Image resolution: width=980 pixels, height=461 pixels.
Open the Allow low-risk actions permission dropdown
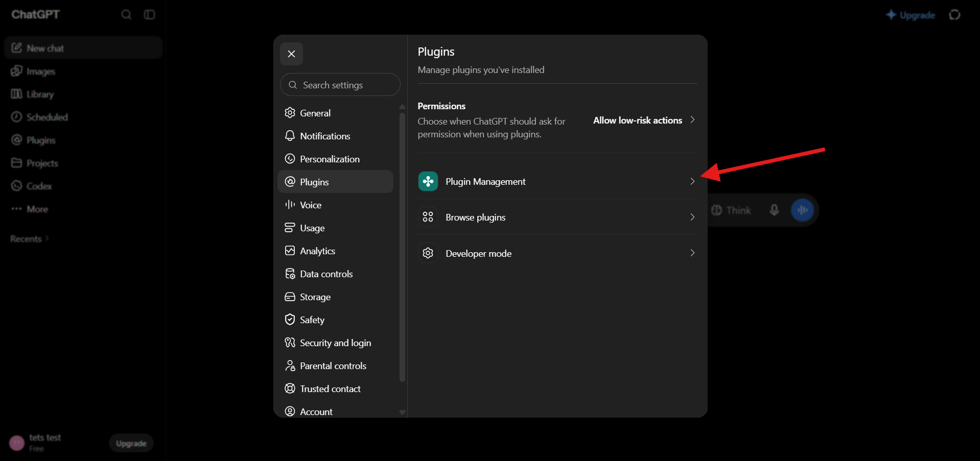[x=644, y=120]
